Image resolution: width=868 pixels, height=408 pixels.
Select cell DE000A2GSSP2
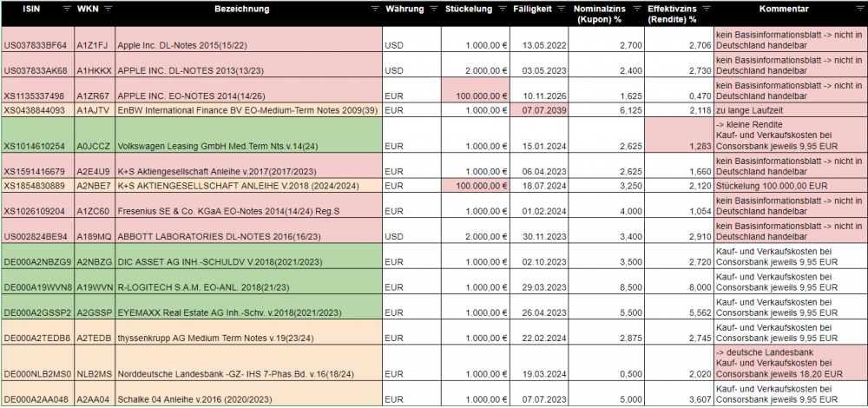tap(37, 306)
